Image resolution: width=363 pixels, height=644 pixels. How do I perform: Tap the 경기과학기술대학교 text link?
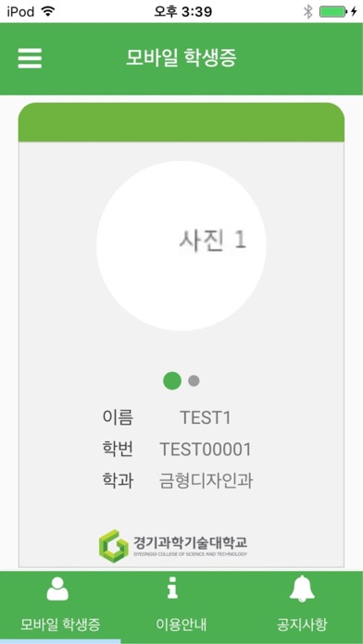[x=191, y=541]
